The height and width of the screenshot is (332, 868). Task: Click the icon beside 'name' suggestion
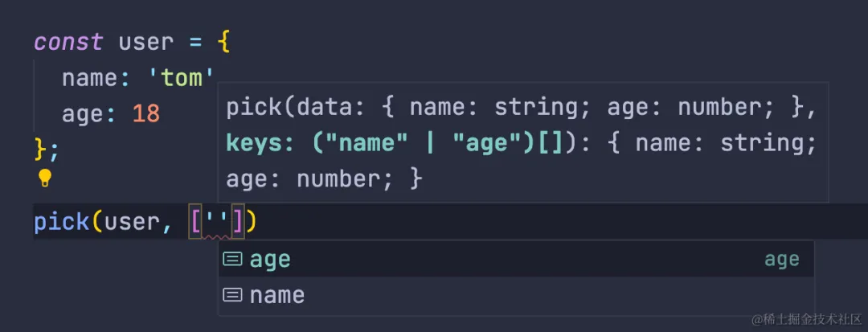pos(232,295)
